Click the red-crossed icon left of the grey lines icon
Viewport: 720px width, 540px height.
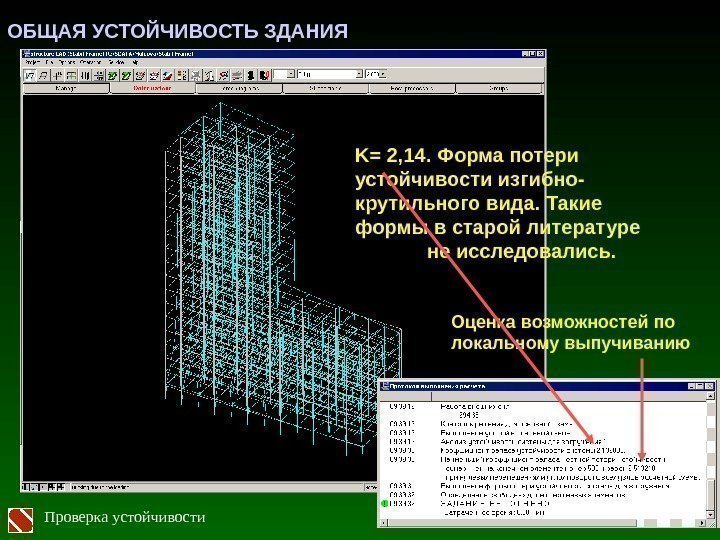224,75
